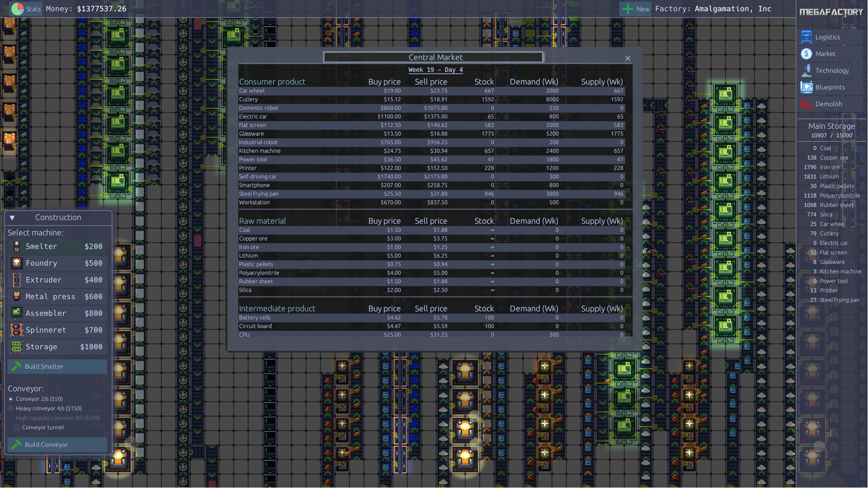Activate the Demolish tool icon
Image resolution: width=868 pixels, height=488 pixels.
(x=807, y=104)
